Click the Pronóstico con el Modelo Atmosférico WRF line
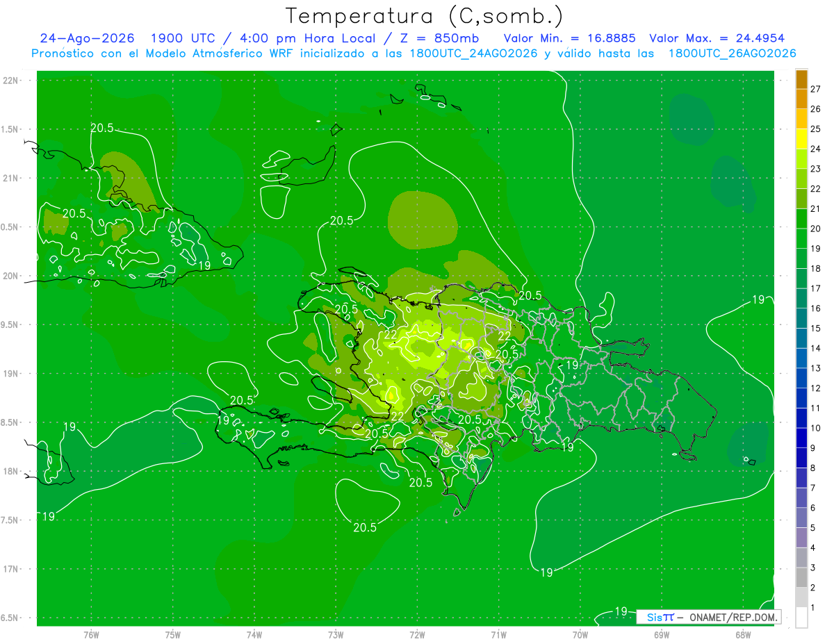834x644 pixels. coord(414,53)
